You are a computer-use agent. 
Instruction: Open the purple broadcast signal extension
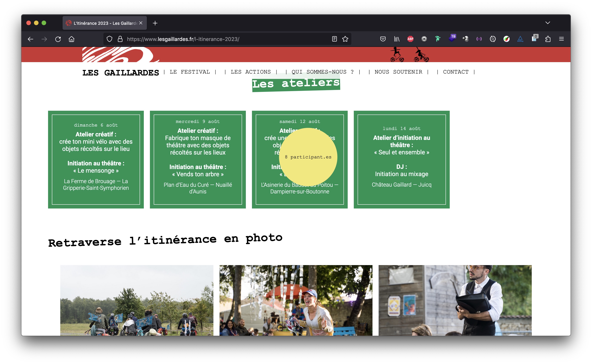click(x=479, y=39)
